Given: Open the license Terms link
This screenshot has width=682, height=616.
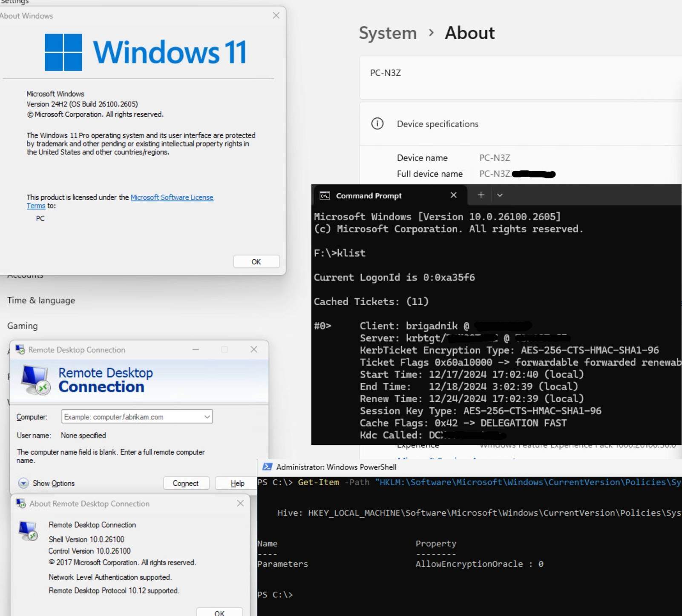Looking at the screenshot, I should 36,206.
